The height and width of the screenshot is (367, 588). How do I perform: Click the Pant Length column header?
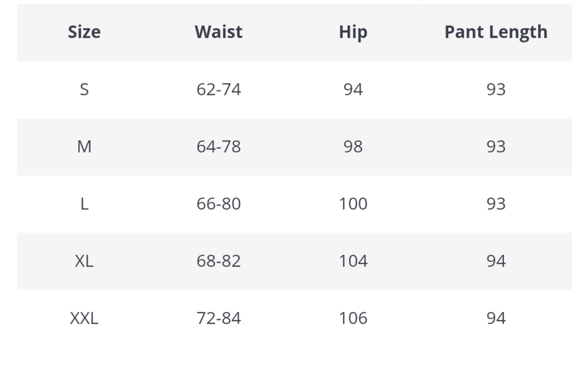coord(496,32)
